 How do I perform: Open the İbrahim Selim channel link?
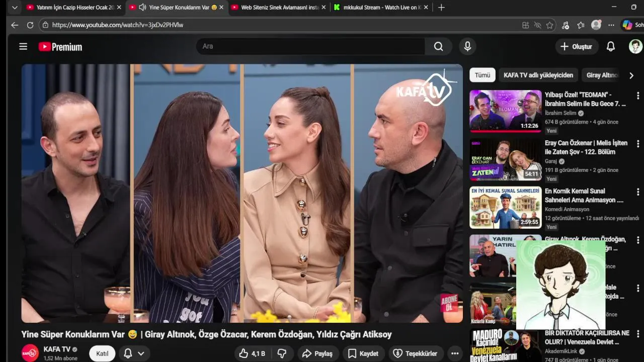[x=560, y=113]
